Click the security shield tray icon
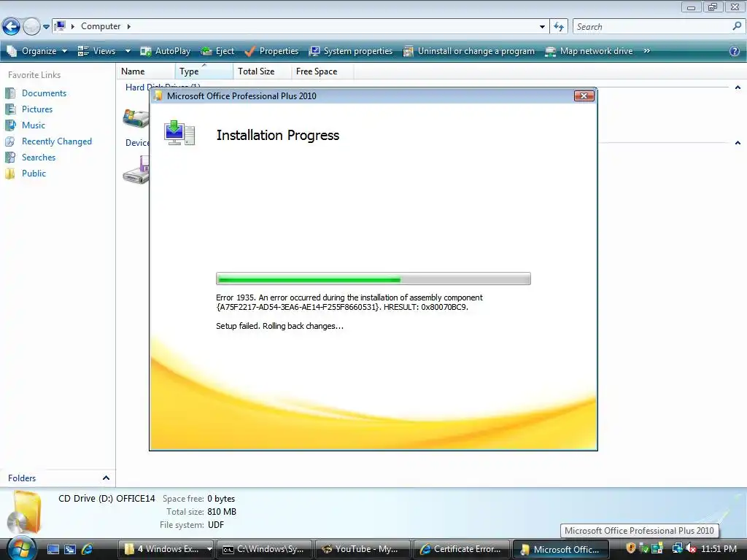 631,548
